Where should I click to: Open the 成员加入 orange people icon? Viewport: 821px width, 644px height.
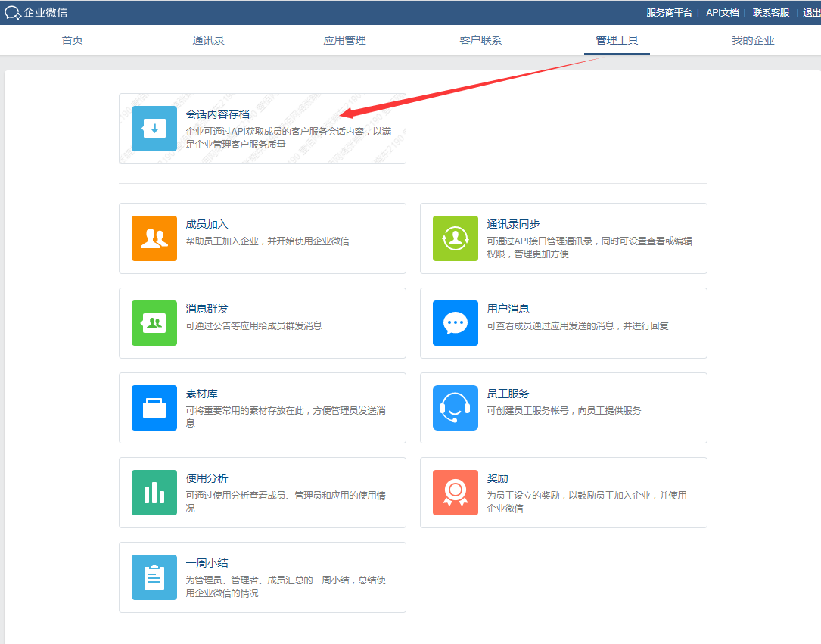(x=154, y=238)
